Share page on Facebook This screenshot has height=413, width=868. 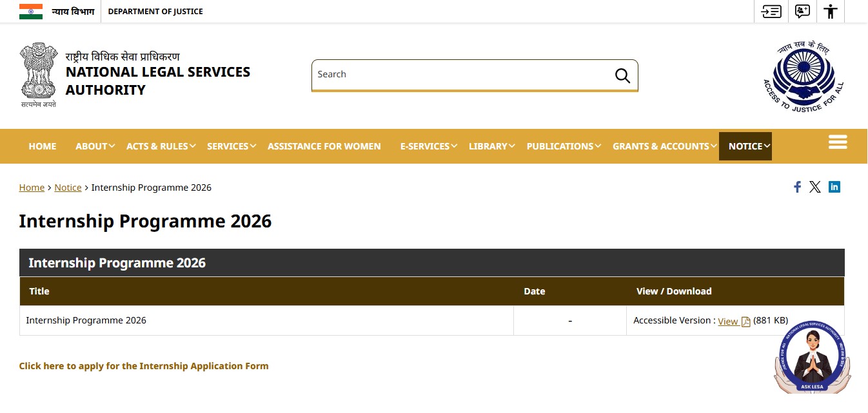(797, 187)
